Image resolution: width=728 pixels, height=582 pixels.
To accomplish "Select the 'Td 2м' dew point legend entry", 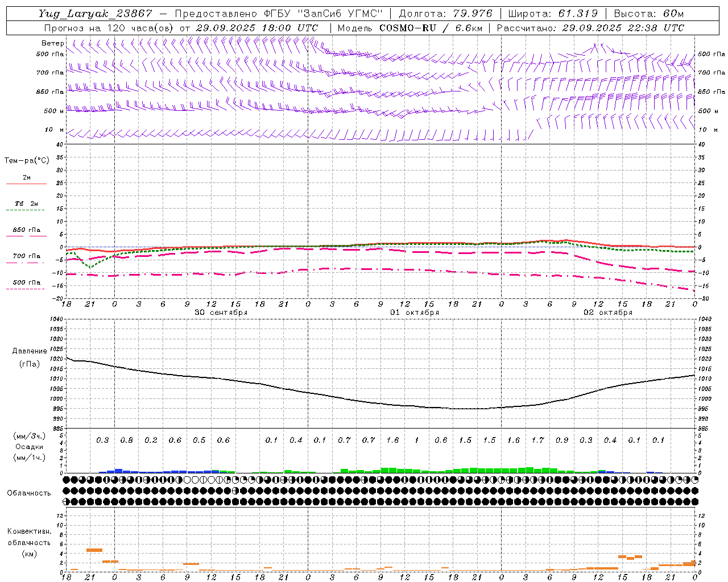I will point(27,203).
